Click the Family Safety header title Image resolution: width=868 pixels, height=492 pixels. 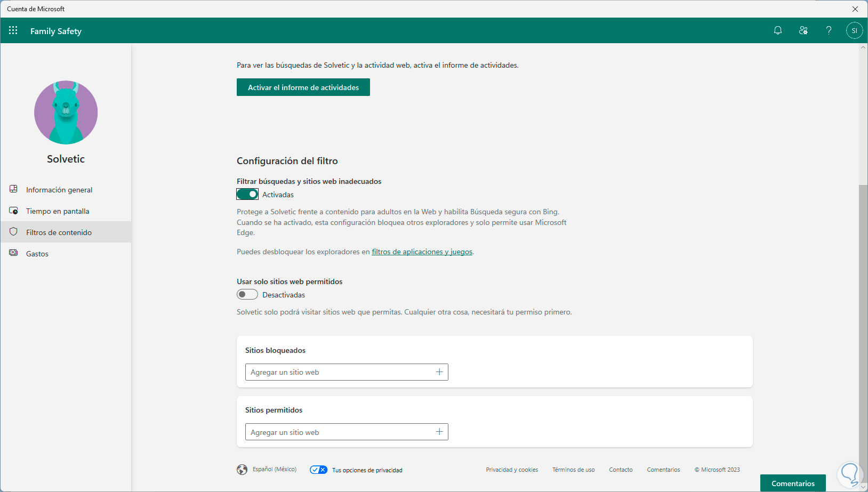coord(56,31)
